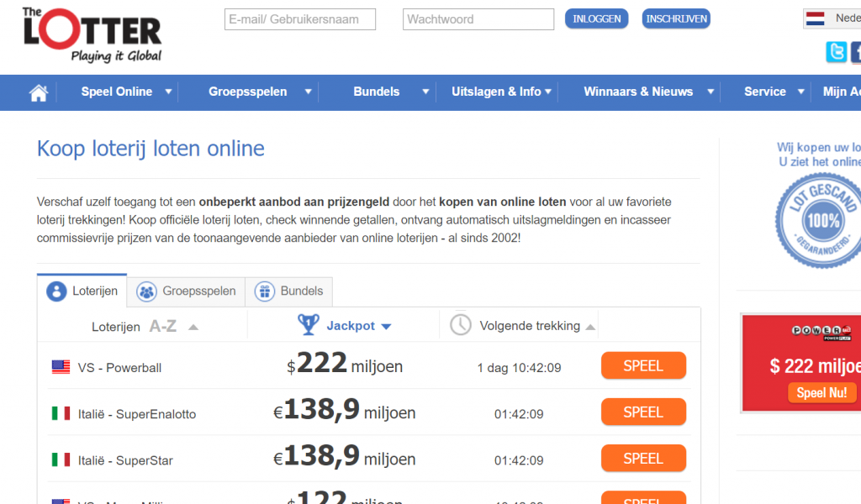
Task: Select the US flag next to Powerball
Action: click(61, 367)
